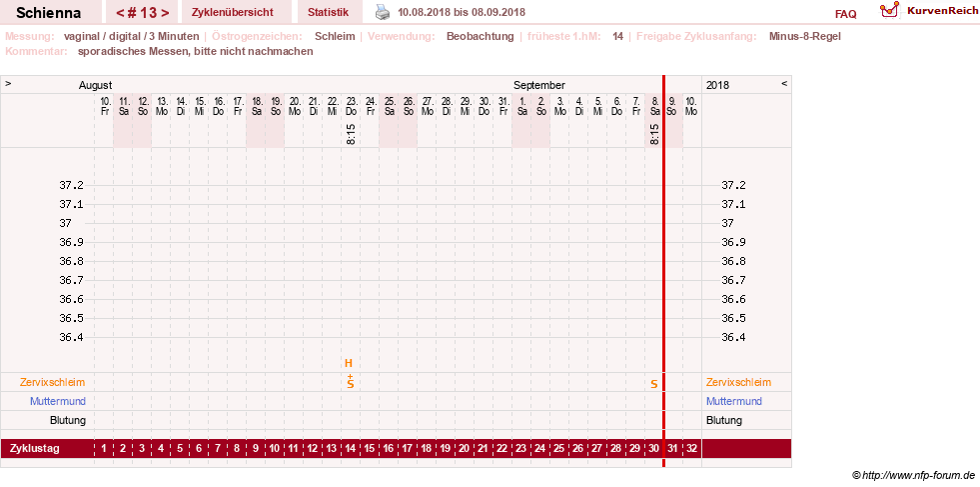Screen dimensions: 980x487
Task: Click the 8:15 time on 8. Sa
Action: (x=653, y=134)
